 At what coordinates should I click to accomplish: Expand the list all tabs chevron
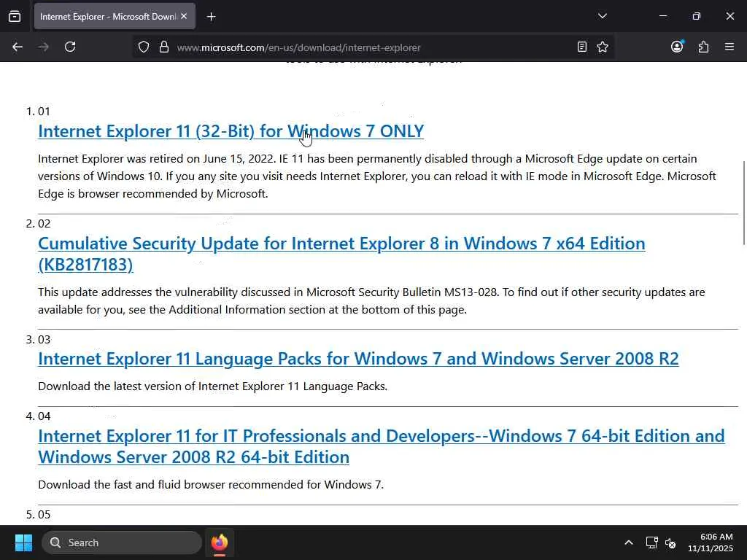[x=603, y=16]
